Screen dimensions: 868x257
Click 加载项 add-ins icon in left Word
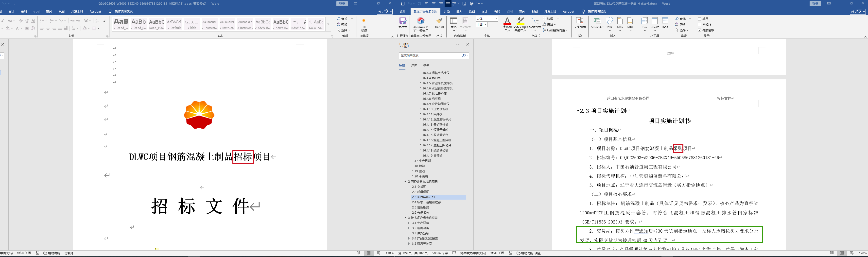tap(364, 25)
